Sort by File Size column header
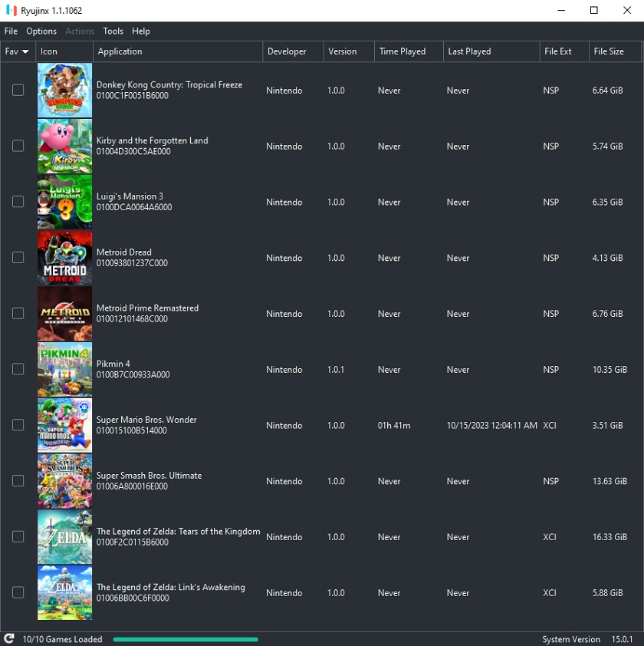 615,51
